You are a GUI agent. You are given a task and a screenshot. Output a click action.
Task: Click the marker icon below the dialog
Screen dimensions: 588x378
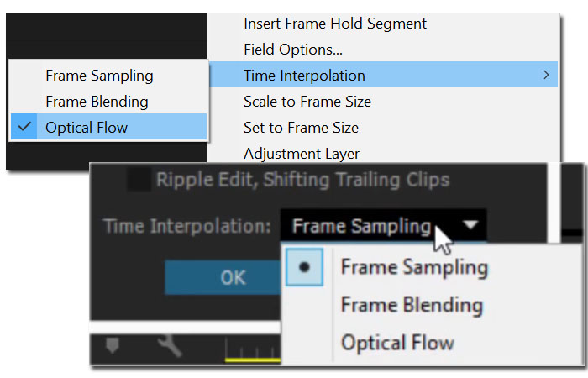click(x=113, y=347)
